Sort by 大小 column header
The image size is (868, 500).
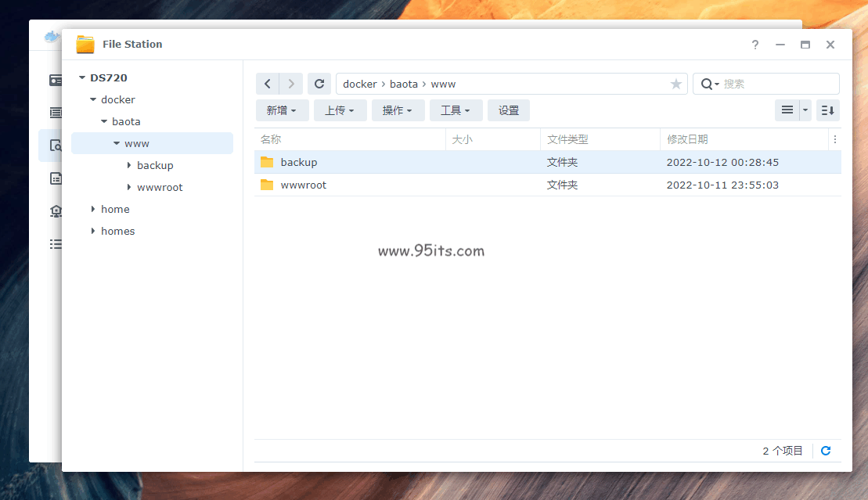click(x=463, y=139)
